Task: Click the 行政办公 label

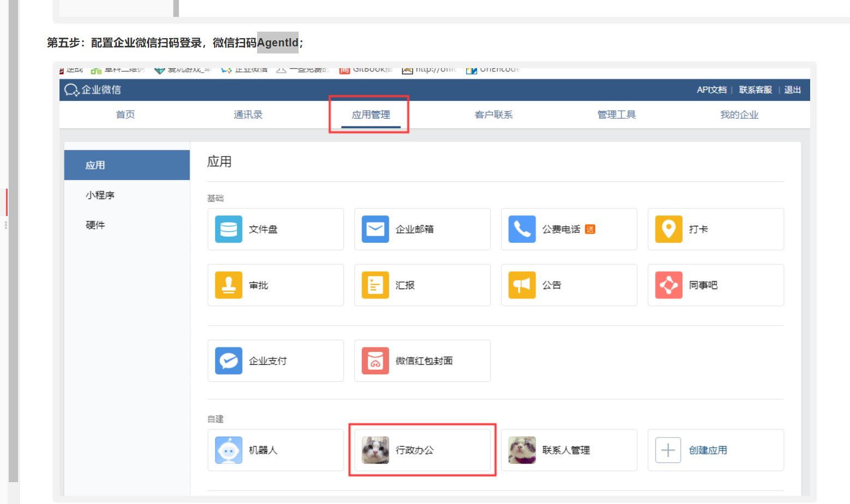Action: click(414, 450)
